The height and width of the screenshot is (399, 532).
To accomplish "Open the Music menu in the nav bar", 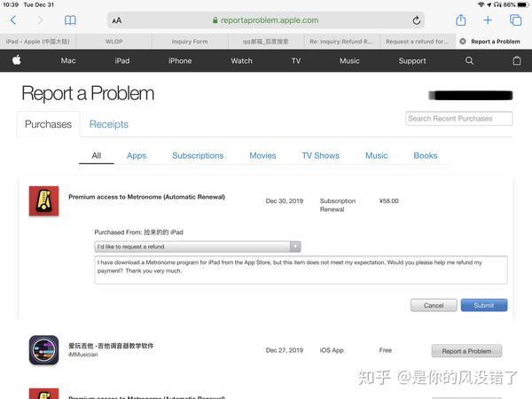I will point(349,60).
